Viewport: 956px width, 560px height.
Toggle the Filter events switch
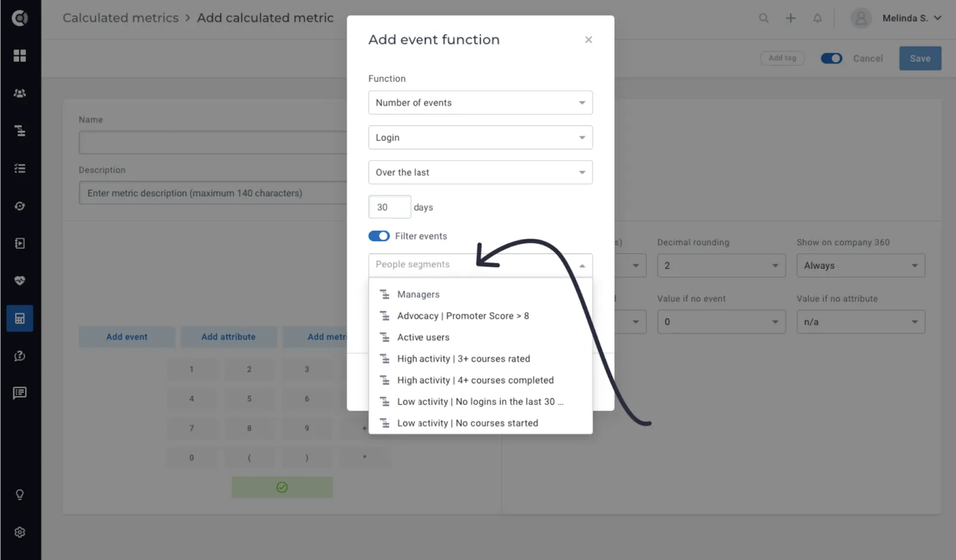pyautogui.click(x=379, y=236)
